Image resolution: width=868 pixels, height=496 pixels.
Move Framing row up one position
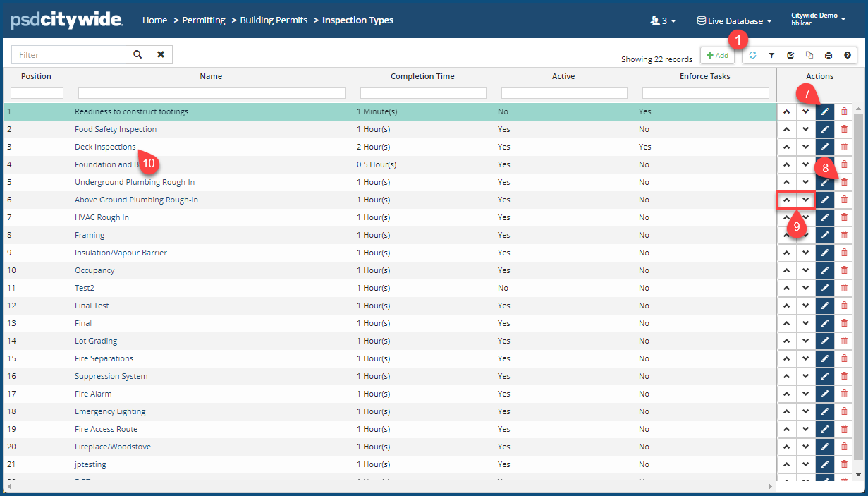[786, 235]
